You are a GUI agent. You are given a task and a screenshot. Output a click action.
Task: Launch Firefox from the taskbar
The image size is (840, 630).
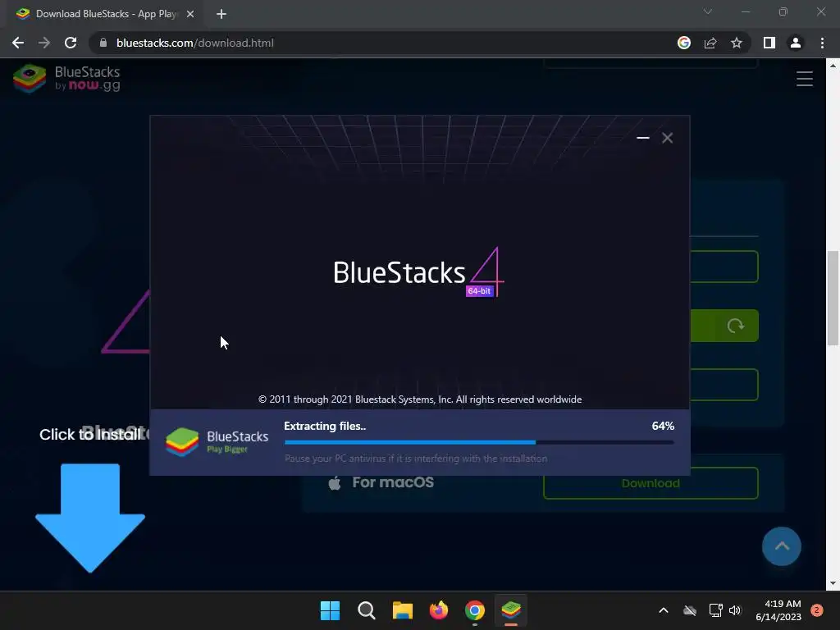click(439, 610)
